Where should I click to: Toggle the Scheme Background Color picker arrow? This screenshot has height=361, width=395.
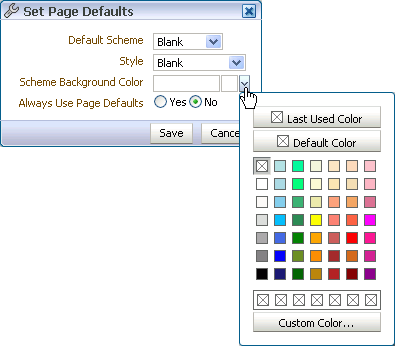tap(244, 83)
